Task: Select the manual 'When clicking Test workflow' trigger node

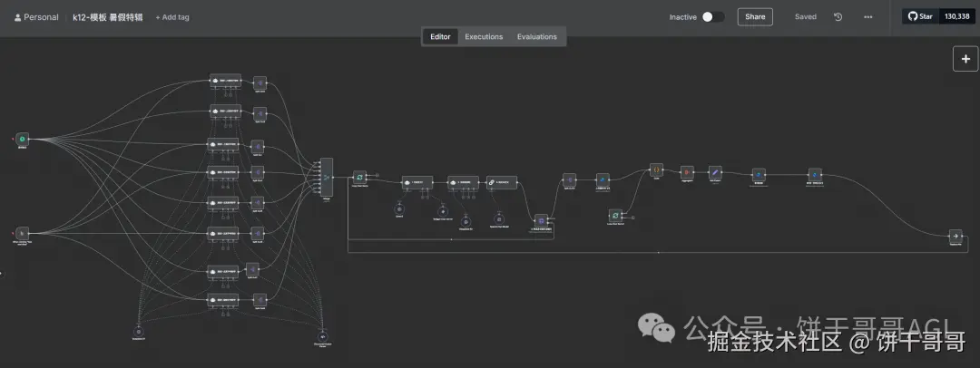Action: [22, 234]
